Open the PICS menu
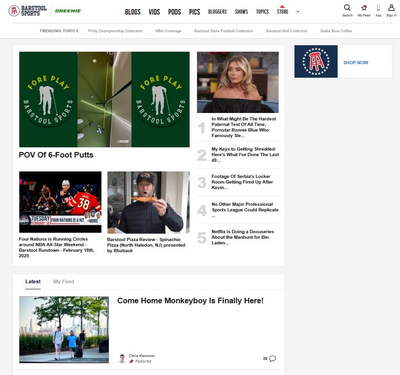 tap(194, 12)
